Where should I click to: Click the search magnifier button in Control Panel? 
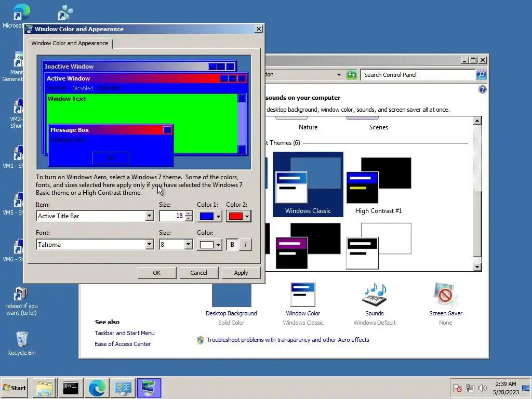[481, 75]
